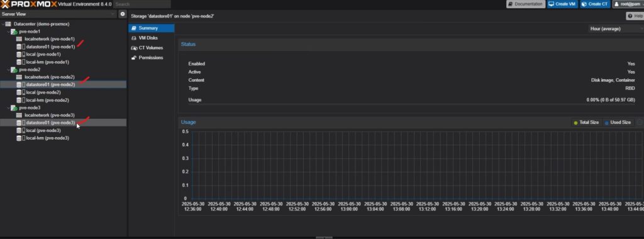The height and width of the screenshot is (239, 644).
Task: Click the Create CT button
Action: [594, 4]
